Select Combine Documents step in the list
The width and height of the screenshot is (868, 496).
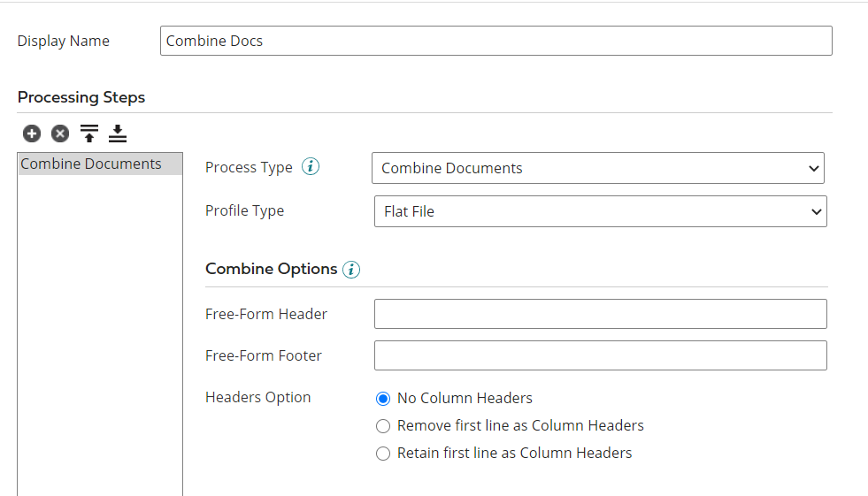[91, 164]
